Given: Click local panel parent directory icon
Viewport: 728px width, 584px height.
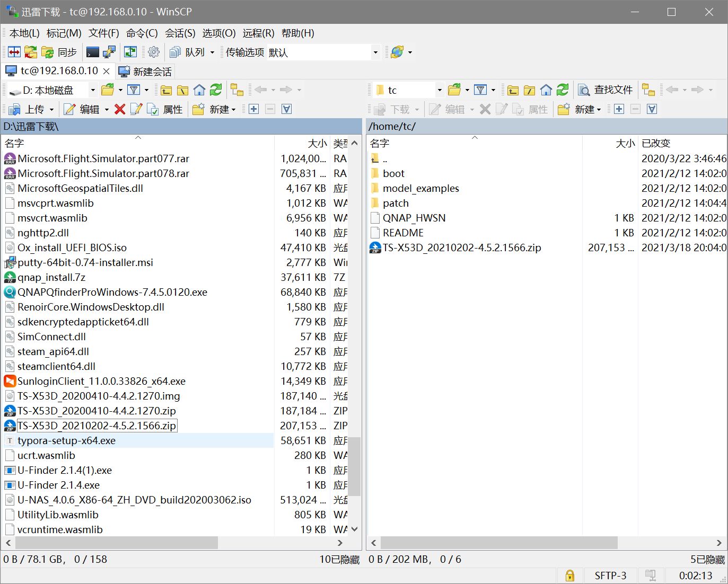Looking at the screenshot, I should [x=166, y=90].
